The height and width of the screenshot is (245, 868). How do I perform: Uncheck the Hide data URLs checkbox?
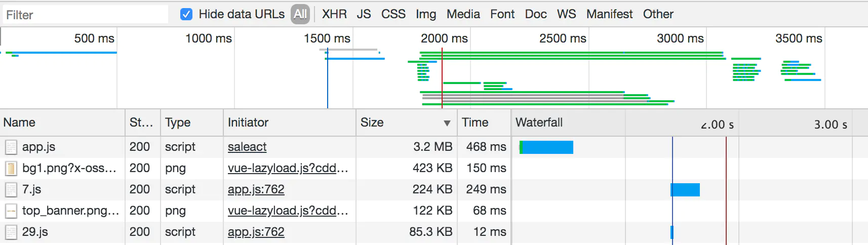pyautogui.click(x=186, y=14)
